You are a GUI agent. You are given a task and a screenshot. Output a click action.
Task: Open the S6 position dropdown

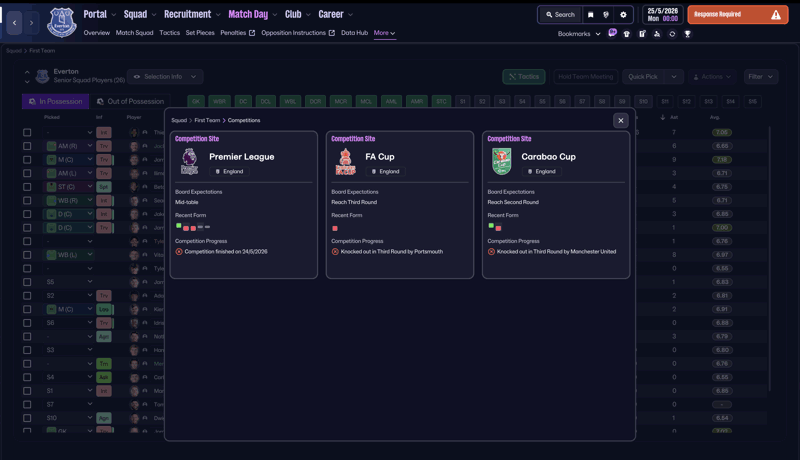pyautogui.click(x=90, y=322)
